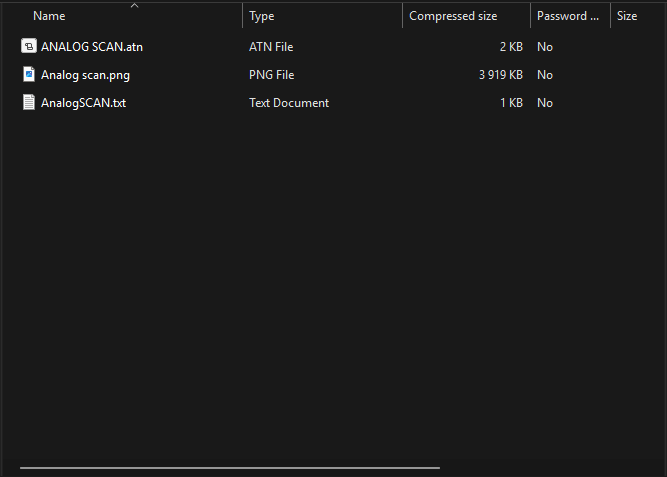This screenshot has height=477, width=667.
Task: Select the ANALOG SCAN.atn file icon
Action: 29,46
